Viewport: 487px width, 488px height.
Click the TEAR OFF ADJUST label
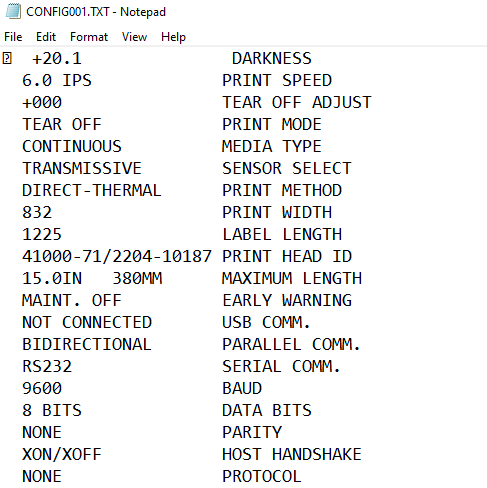(297, 103)
